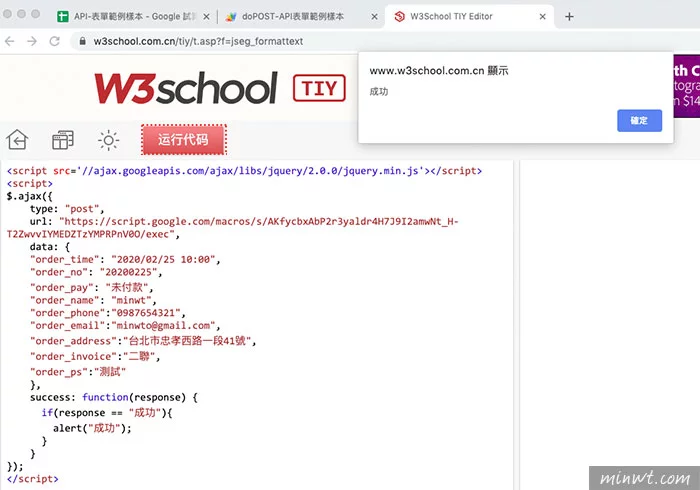The image size is (700, 490).
Task: Click the jquery.min.js script src line
Action: pos(244,171)
